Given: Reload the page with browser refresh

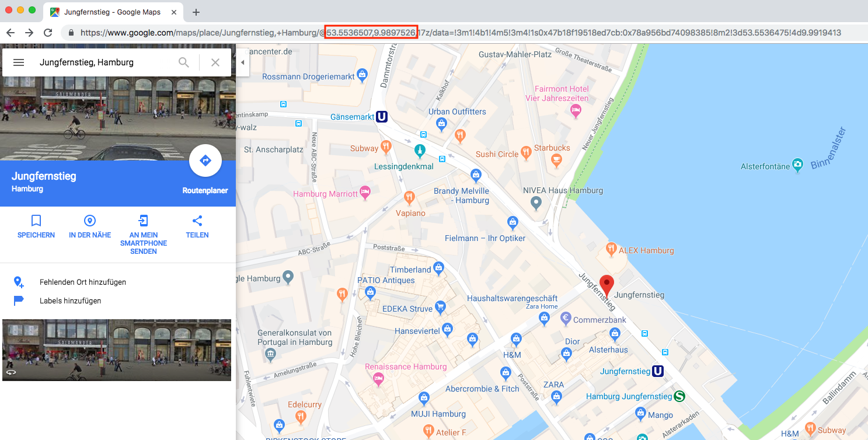Looking at the screenshot, I should (x=48, y=33).
